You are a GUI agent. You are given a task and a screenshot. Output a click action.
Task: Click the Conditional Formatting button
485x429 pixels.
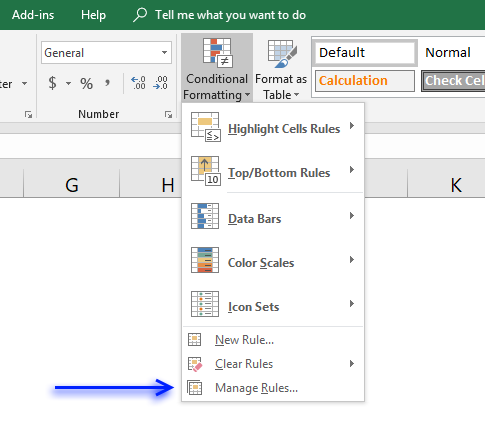[217, 67]
